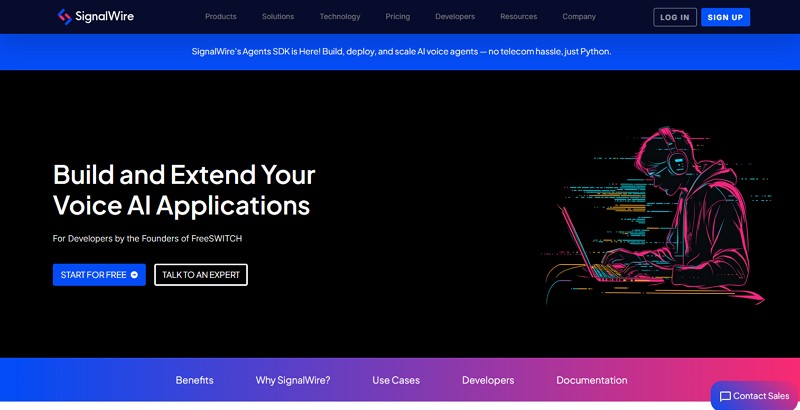Viewport: 800px width, 410px height.
Task: Jump to the Benefits section
Action: click(x=194, y=380)
